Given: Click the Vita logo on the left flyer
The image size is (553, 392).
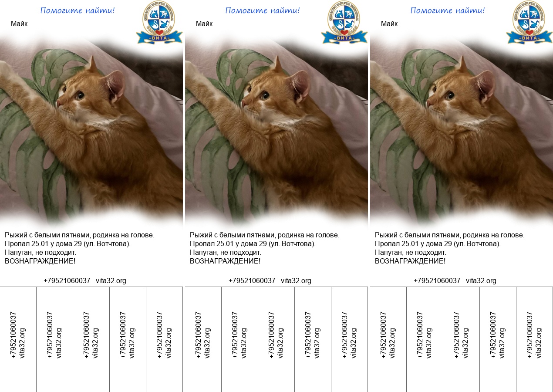Looking at the screenshot, I should [159, 23].
